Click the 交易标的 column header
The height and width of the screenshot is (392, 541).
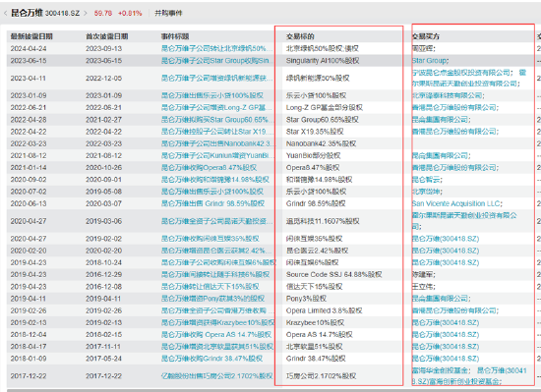click(x=300, y=36)
